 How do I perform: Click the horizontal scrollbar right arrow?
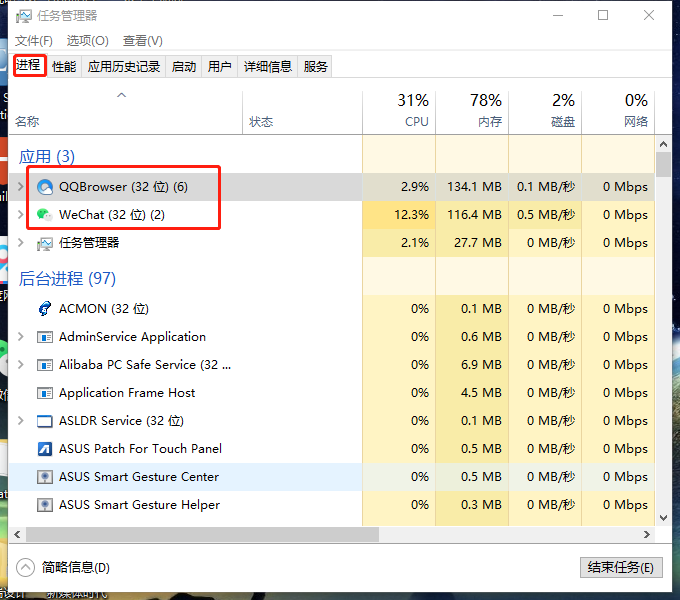647,535
